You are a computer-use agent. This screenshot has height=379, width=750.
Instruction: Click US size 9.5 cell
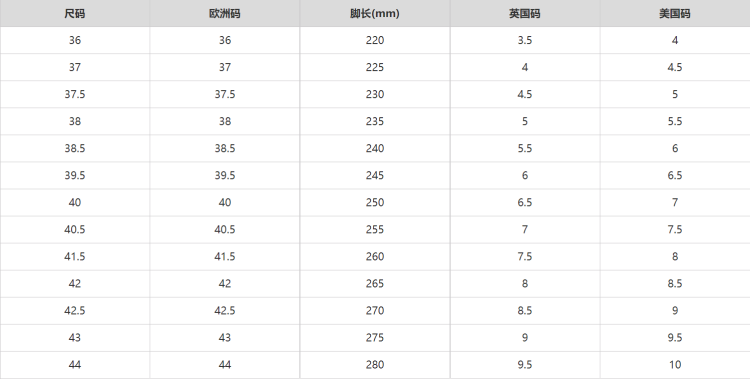[675, 337]
